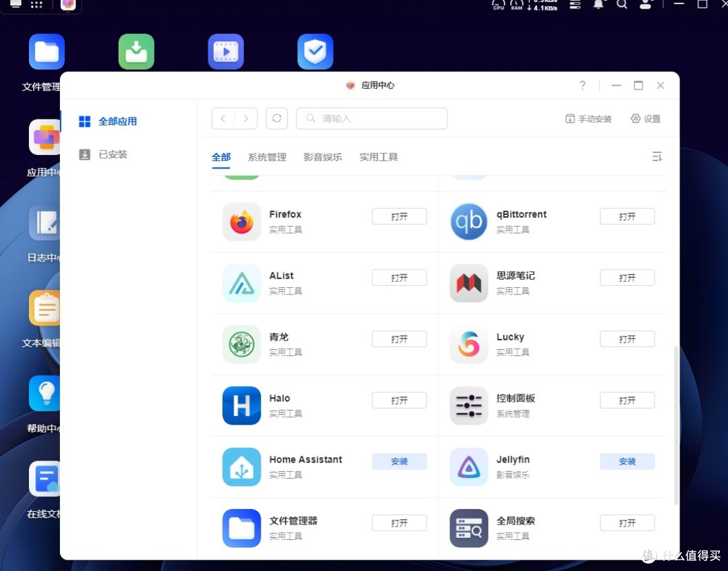Open the text editor desktop icon
The height and width of the screenshot is (571, 728).
pyautogui.click(x=44, y=308)
